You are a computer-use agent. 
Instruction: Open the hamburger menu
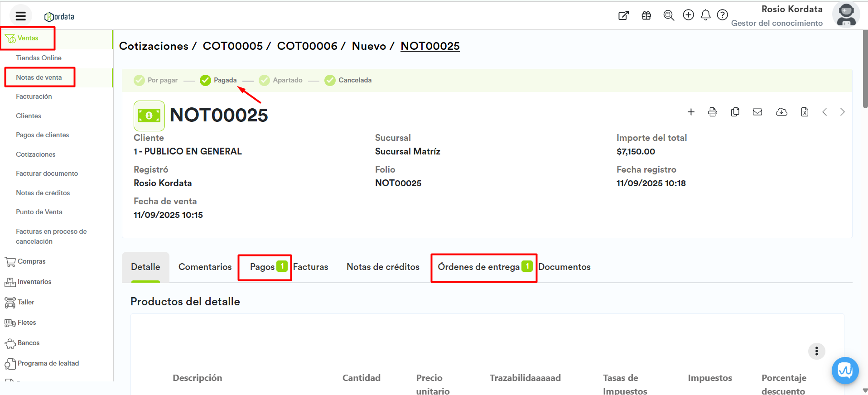pos(20,16)
